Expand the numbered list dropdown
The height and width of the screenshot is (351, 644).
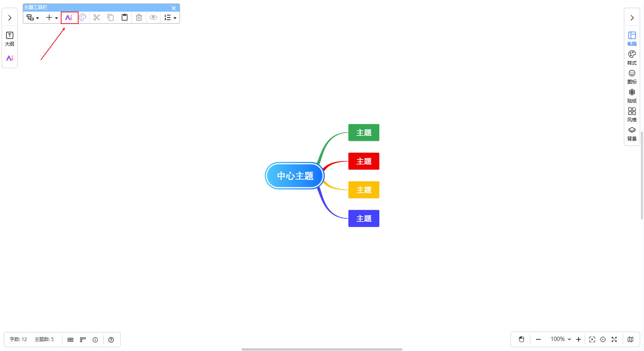point(170,18)
